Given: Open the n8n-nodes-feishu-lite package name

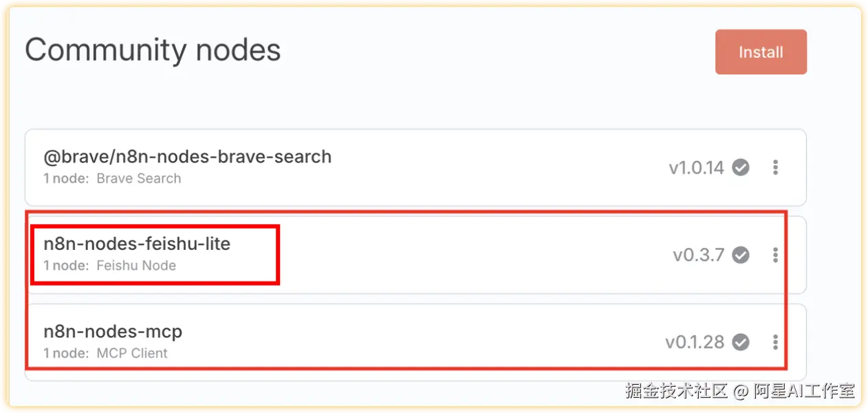Looking at the screenshot, I should click(137, 244).
